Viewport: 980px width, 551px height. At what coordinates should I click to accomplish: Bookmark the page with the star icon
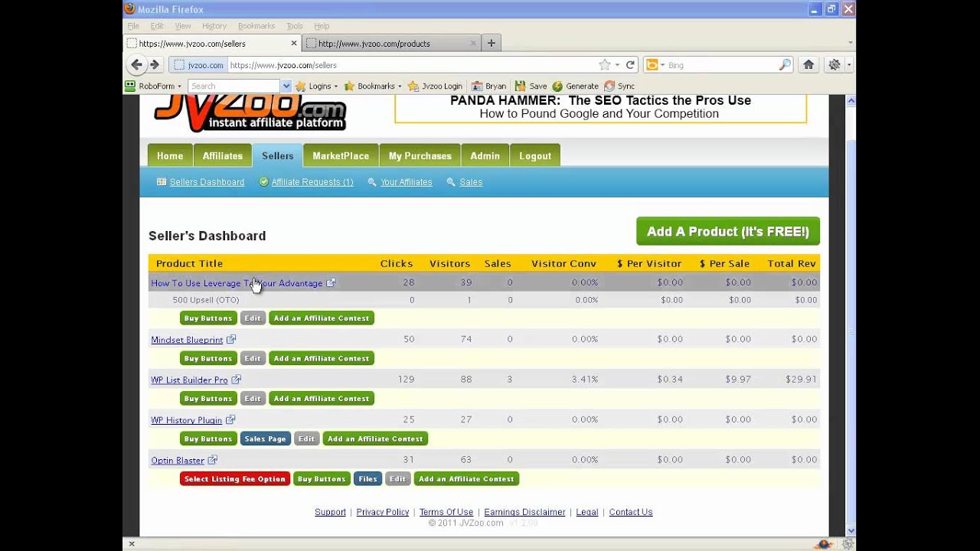[605, 65]
